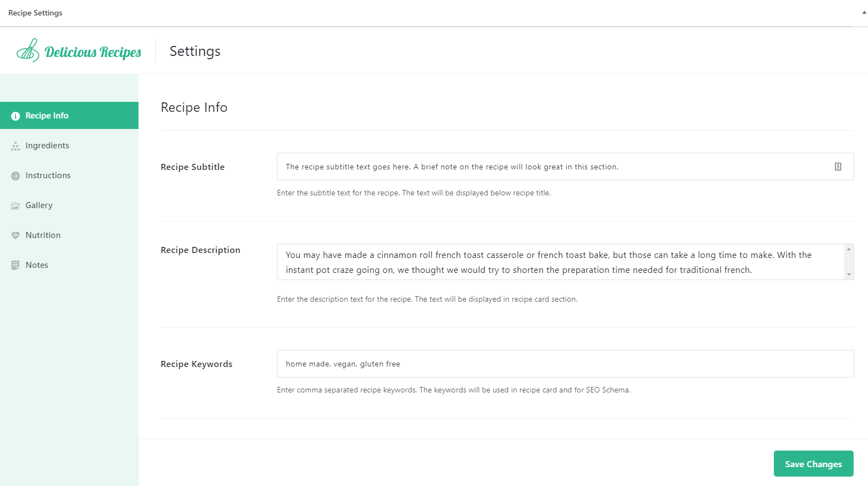Focus the Recipe Subtitle text field
The height and width of the screenshot is (486, 868).
click(x=554, y=167)
